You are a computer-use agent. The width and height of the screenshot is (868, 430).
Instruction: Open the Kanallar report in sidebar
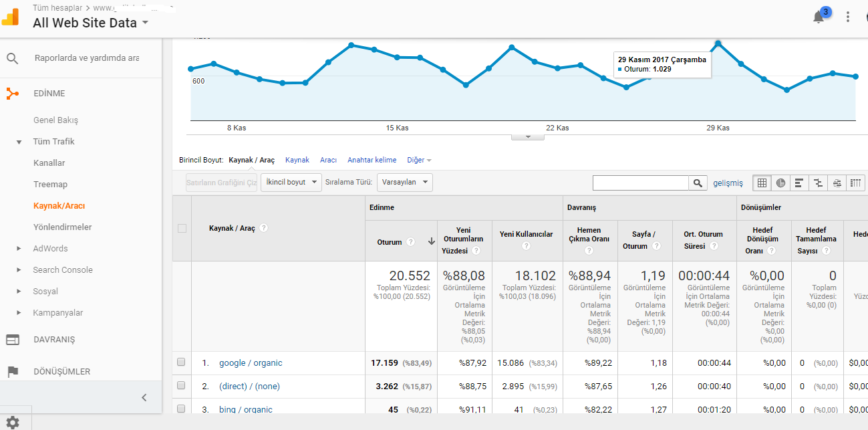coord(49,163)
